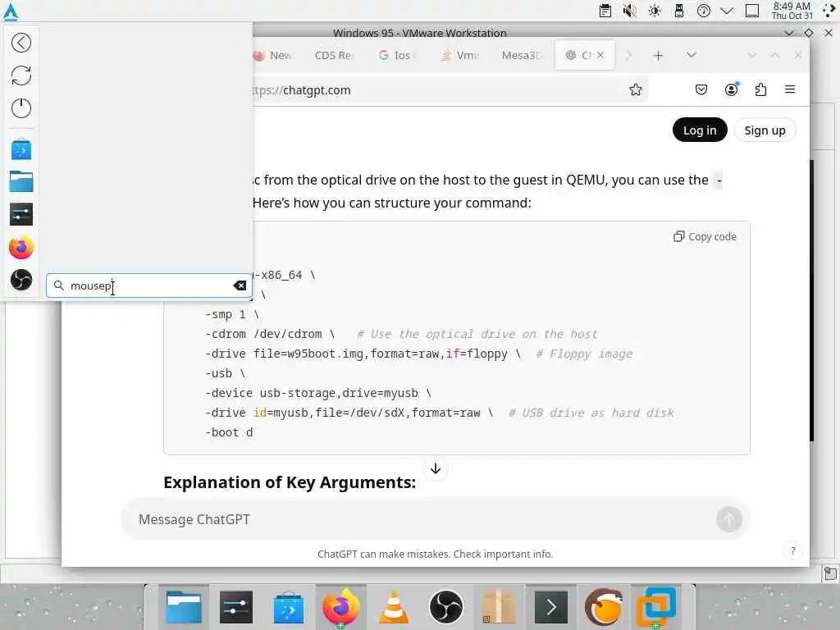Screen dimensions: 840x630
Task: Click the status icon in VMware window corner
Action: coord(830,573)
